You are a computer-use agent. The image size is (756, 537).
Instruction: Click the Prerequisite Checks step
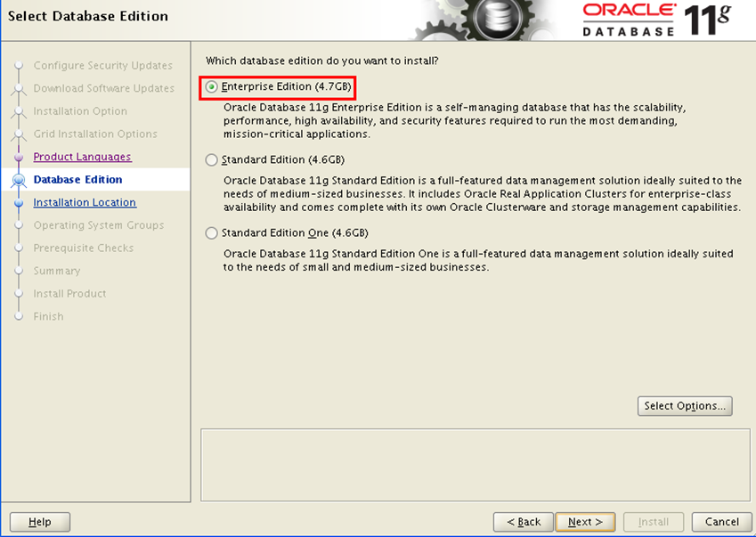tap(84, 248)
